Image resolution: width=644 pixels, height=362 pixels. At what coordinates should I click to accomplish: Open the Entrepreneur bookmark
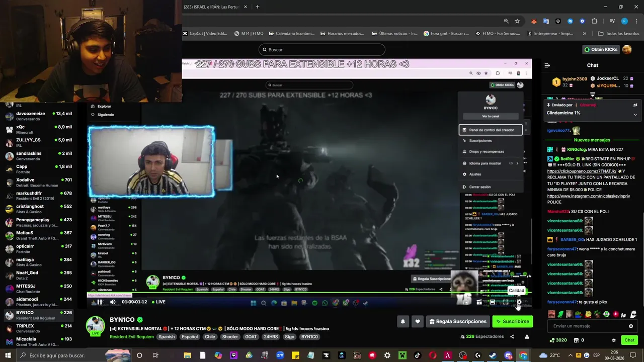(x=550, y=34)
